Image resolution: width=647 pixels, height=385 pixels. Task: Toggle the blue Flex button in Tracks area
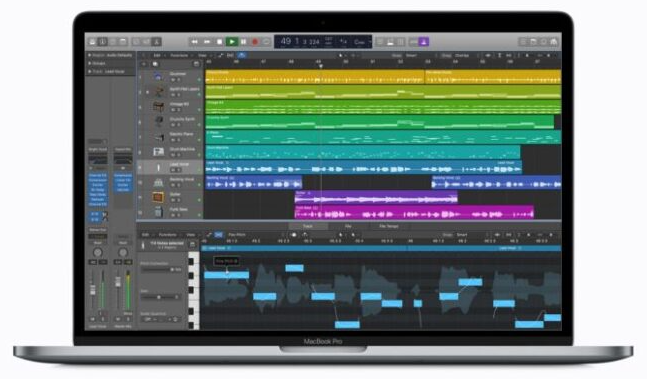click(x=242, y=55)
